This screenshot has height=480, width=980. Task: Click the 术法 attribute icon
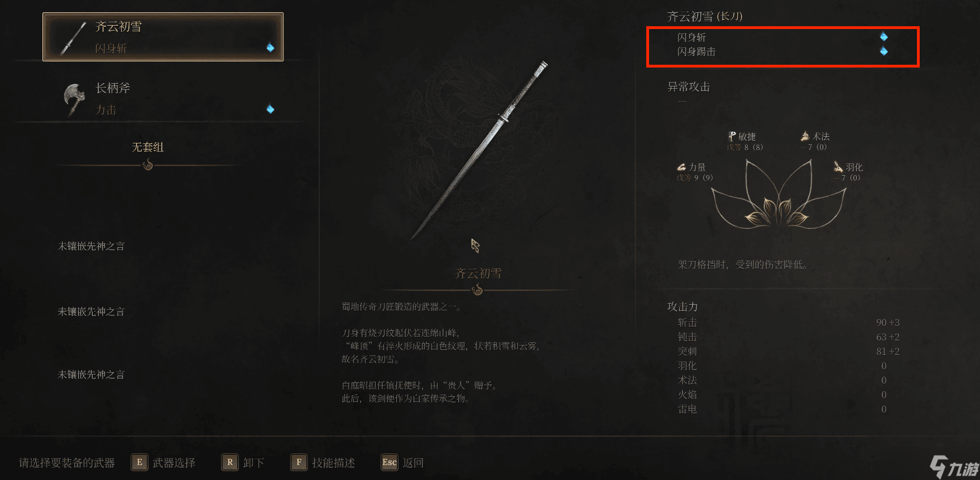click(805, 136)
